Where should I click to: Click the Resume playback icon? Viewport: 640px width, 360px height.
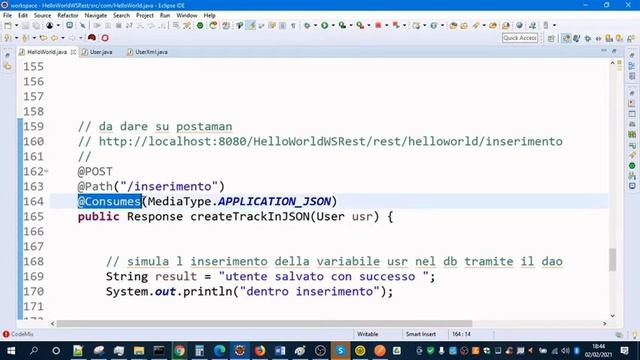[97, 25]
